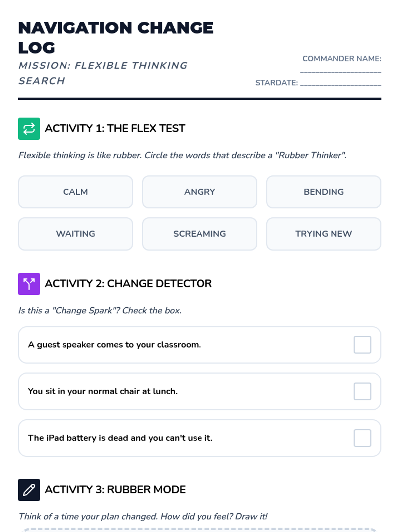Click the Navigation Change Log title
The height and width of the screenshot is (532, 399).
pos(115,37)
